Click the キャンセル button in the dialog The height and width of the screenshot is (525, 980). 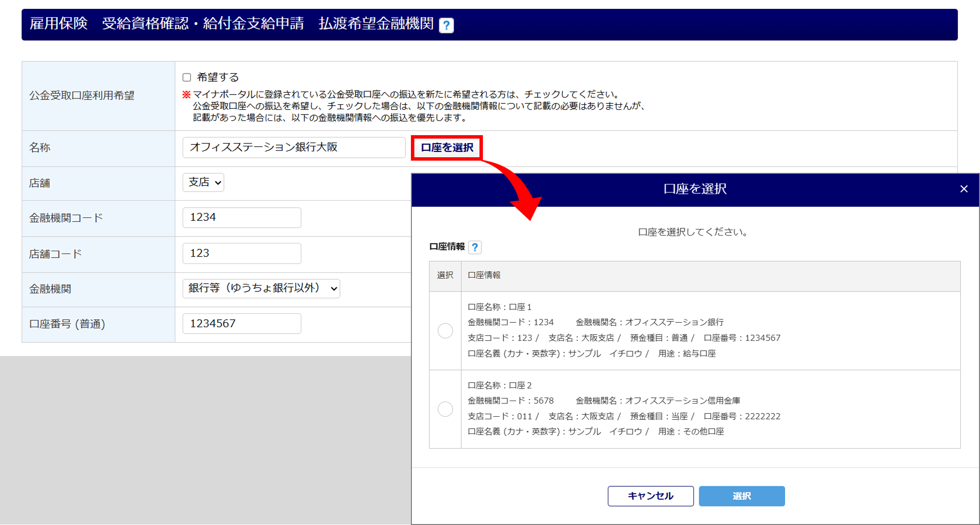coord(650,496)
